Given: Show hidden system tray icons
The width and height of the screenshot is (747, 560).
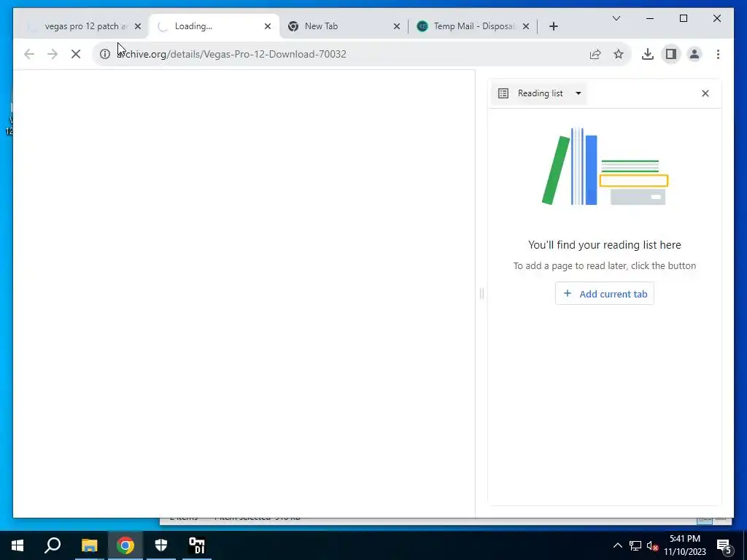Looking at the screenshot, I should coord(617,545).
